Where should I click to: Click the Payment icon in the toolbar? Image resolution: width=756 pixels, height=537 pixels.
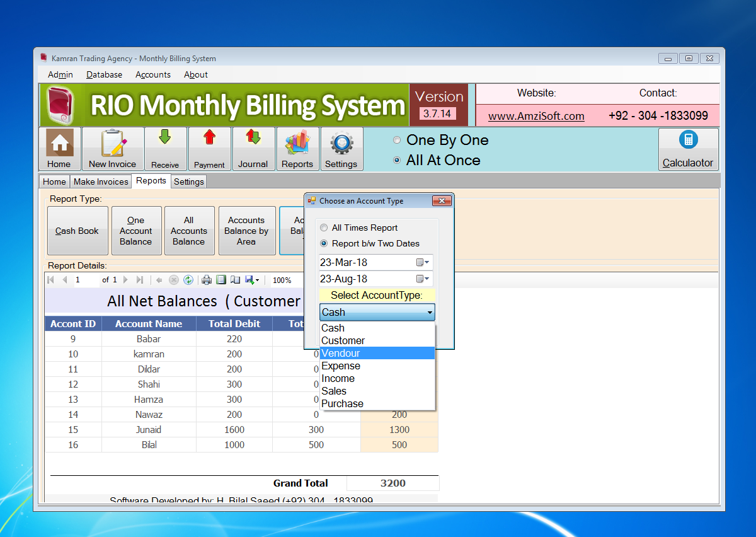(209, 149)
